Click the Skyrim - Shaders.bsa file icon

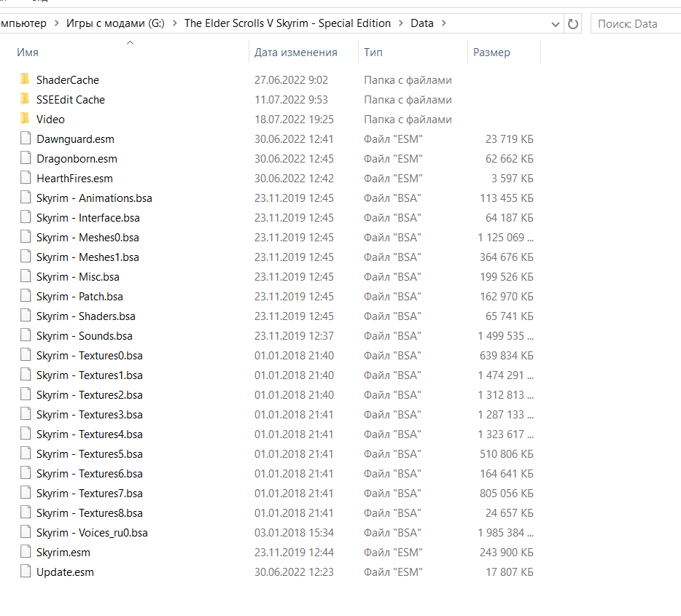(26, 316)
